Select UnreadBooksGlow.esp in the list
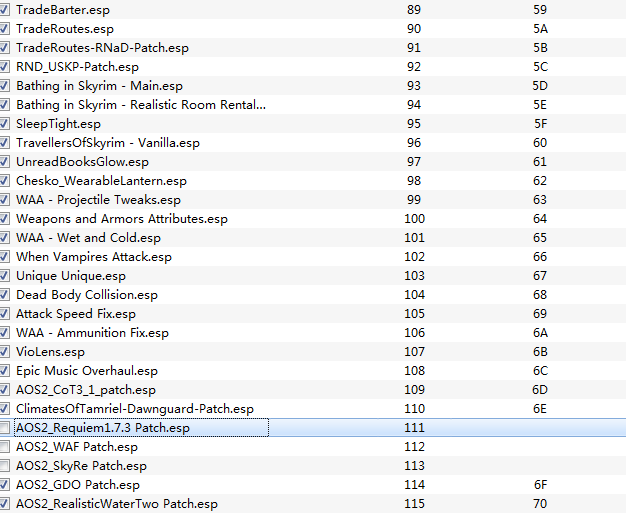The height and width of the screenshot is (516, 626). (82, 162)
